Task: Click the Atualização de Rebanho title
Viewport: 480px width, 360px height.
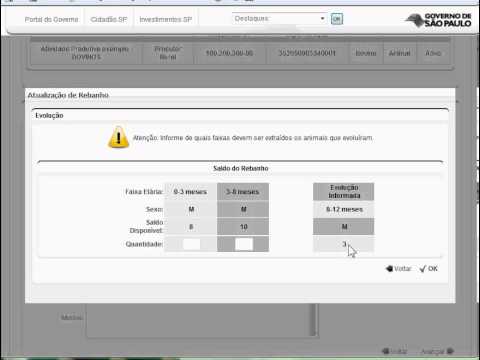Action: click(x=68, y=95)
